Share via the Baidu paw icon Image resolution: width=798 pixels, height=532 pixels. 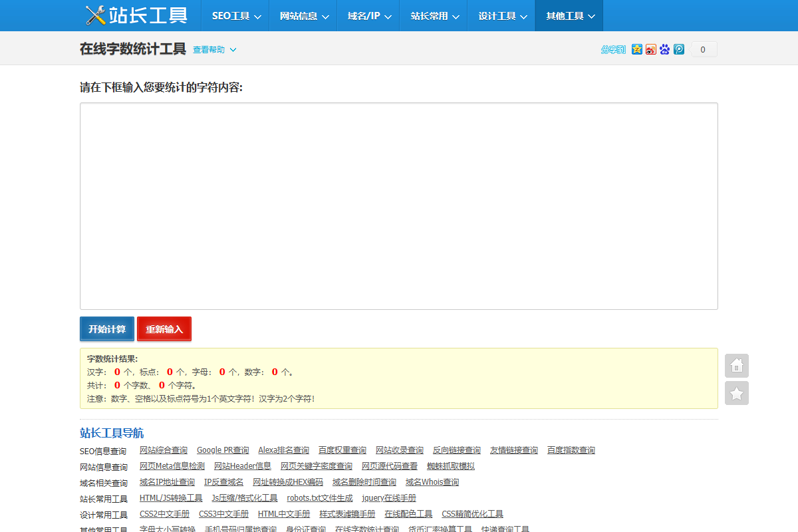pos(664,49)
